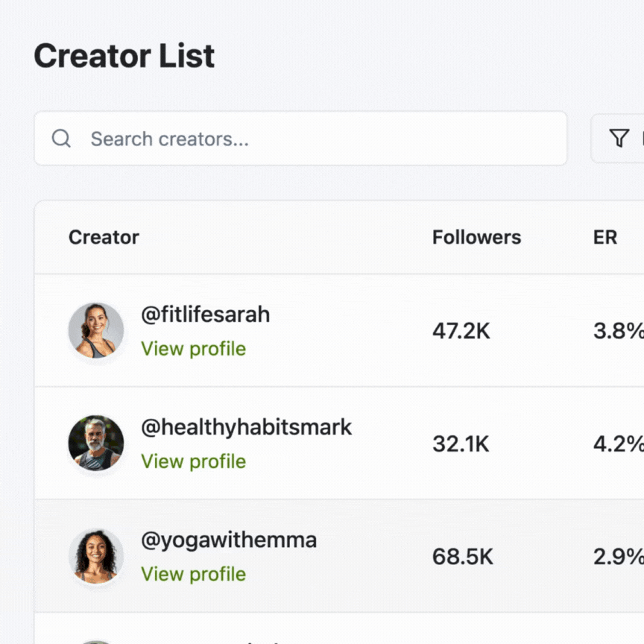Screen dimensions: 644x644
Task: Sort by the Creator column header
Action: [x=104, y=238]
